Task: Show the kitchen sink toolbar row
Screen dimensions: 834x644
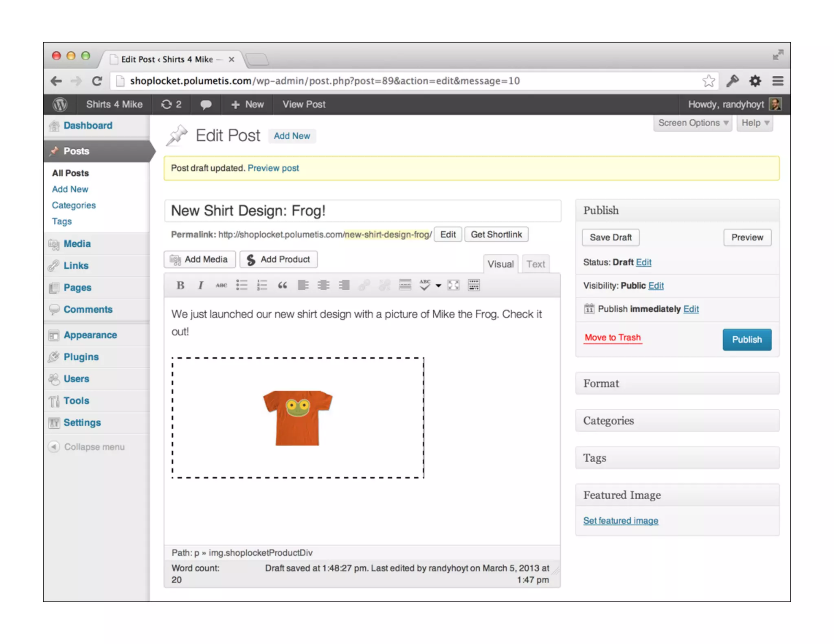Action: pos(474,285)
